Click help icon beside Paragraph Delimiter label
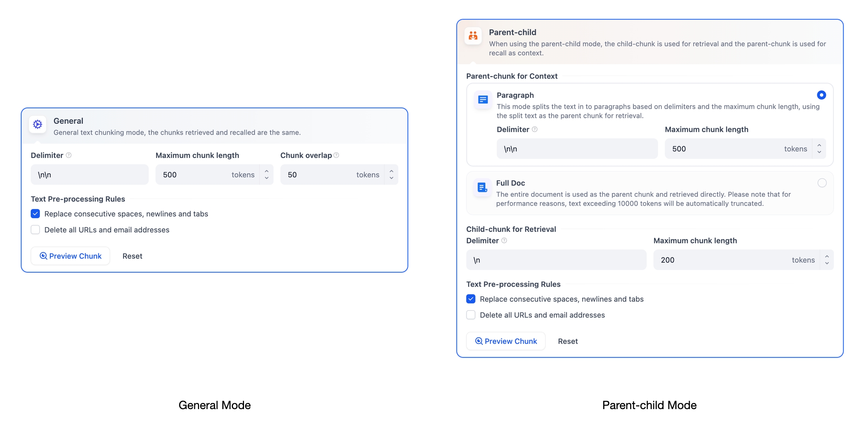 (535, 129)
